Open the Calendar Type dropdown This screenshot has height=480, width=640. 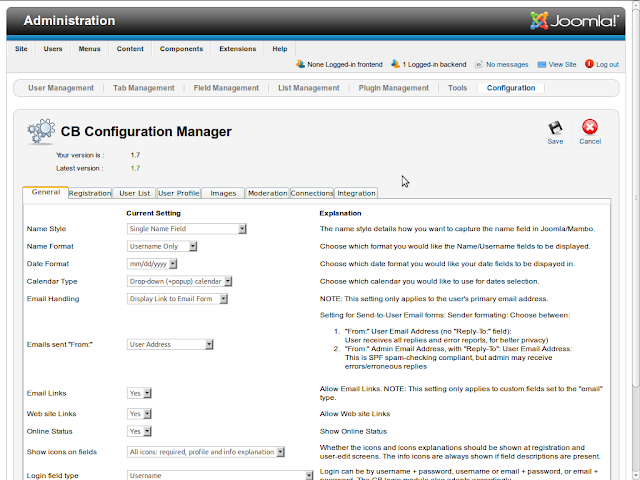pyautogui.click(x=180, y=282)
